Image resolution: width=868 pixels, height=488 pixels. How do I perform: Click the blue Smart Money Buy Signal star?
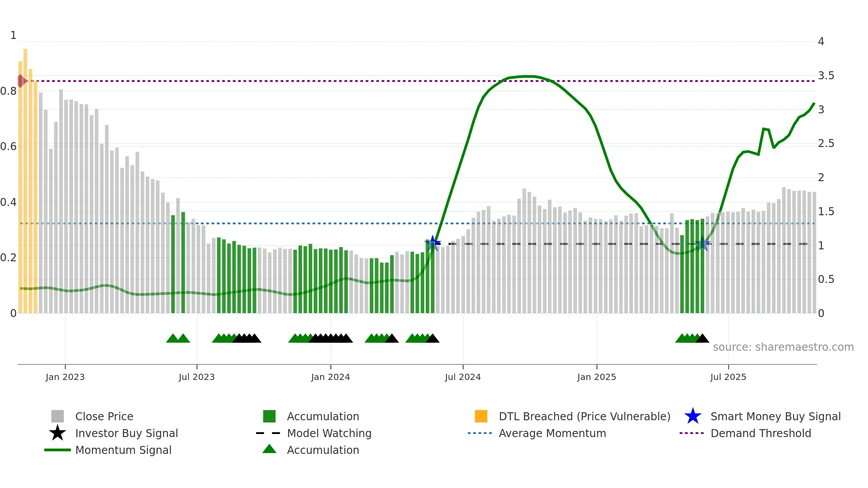(693, 416)
